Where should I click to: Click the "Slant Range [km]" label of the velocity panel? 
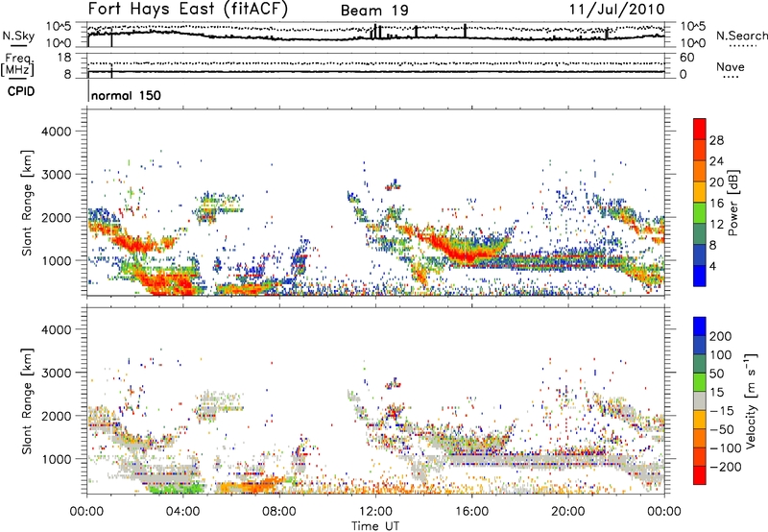[x=27, y=400]
